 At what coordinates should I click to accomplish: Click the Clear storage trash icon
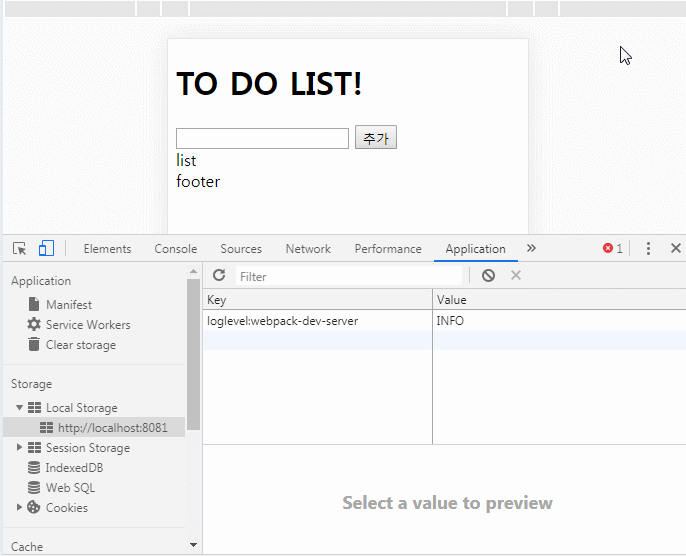coord(34,344)
